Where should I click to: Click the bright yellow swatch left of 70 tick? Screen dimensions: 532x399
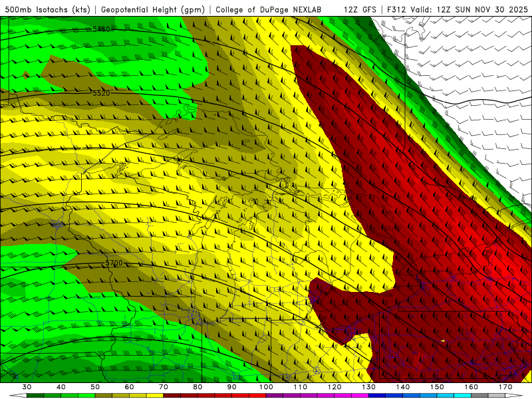coord(155,396)
